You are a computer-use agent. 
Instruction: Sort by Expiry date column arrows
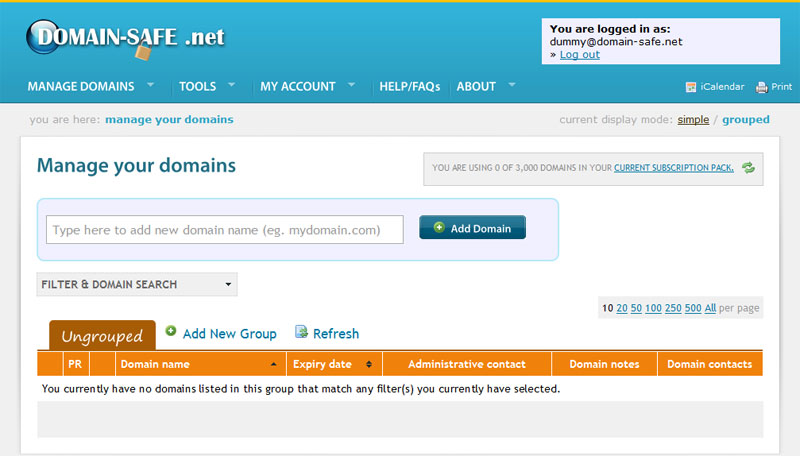369,364
